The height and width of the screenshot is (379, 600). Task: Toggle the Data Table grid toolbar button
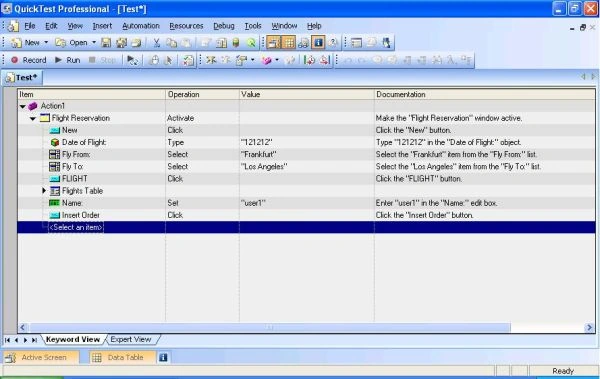pos(289,42)
